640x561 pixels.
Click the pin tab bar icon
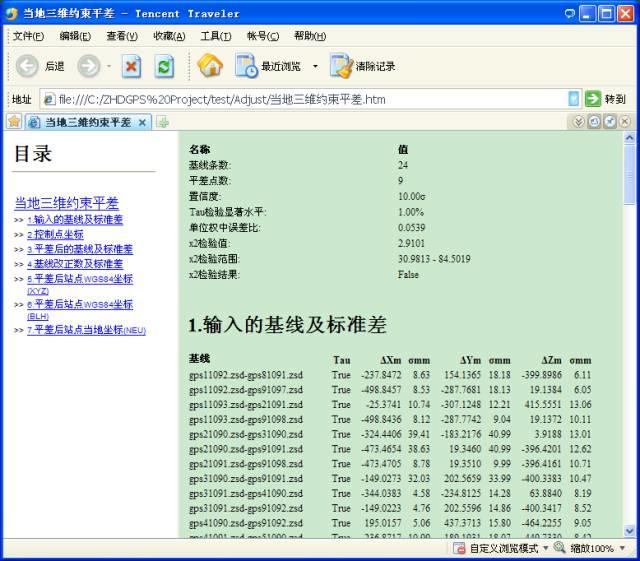click(609, 122)
